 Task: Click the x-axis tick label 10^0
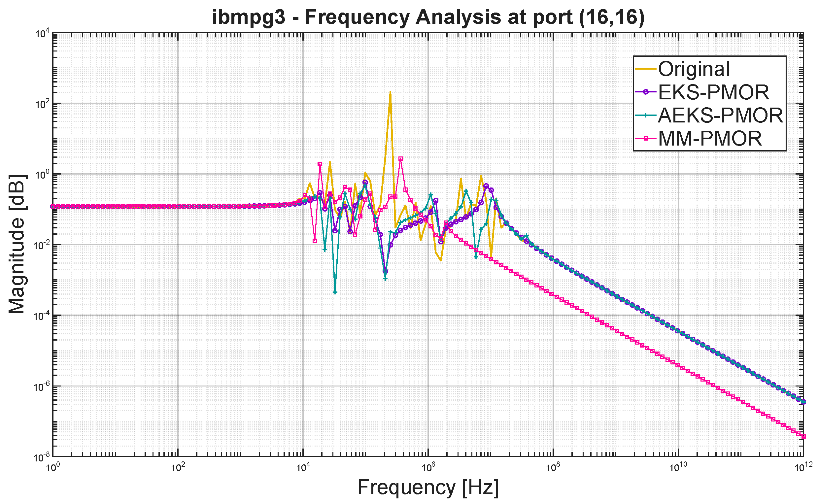coord(52,467)
